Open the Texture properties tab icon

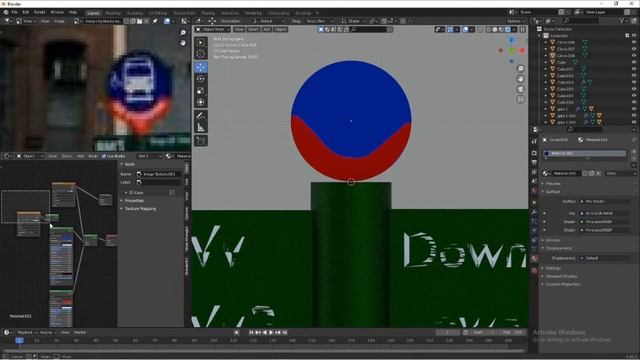[x=534, y=270]
